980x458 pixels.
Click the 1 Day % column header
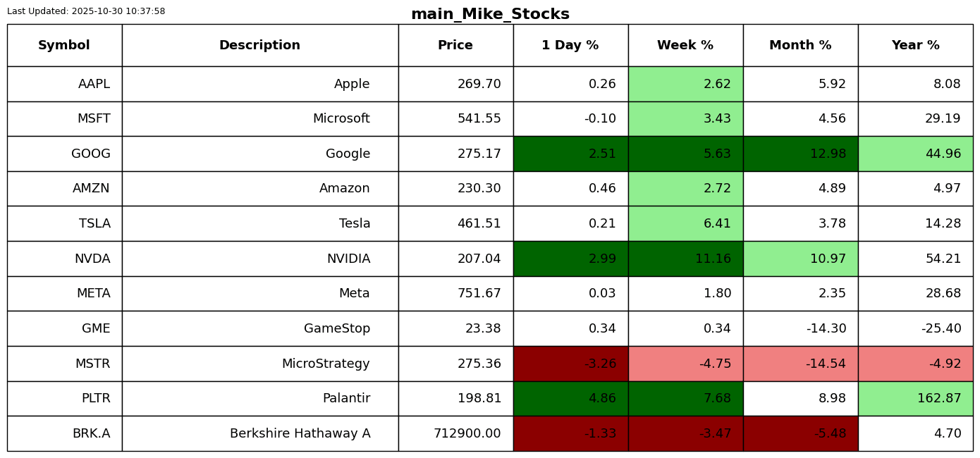click(570, 45)
